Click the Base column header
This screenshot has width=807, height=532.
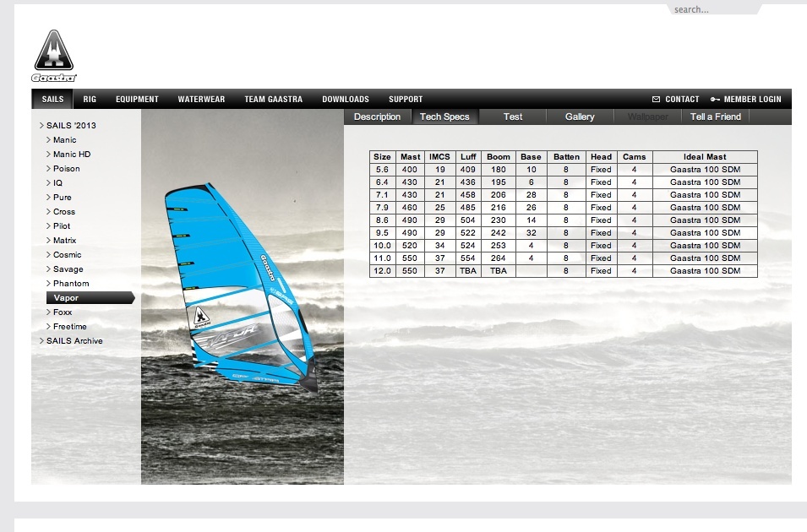click(531, 157)
